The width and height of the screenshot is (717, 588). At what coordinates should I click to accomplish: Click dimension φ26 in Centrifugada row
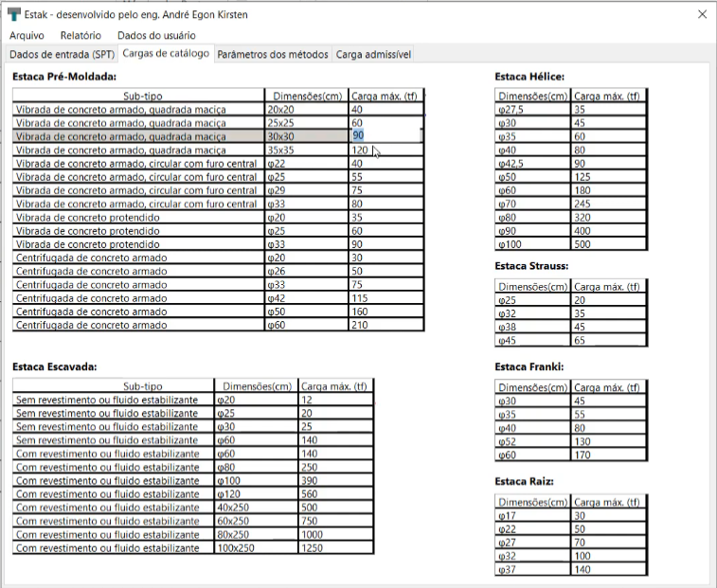[306, 271]
